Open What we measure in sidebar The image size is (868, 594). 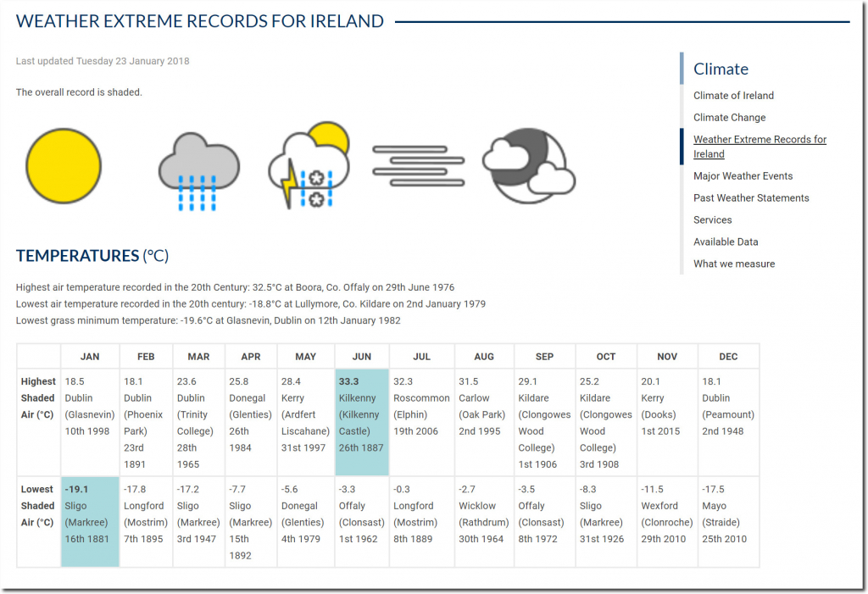(734, 264)
